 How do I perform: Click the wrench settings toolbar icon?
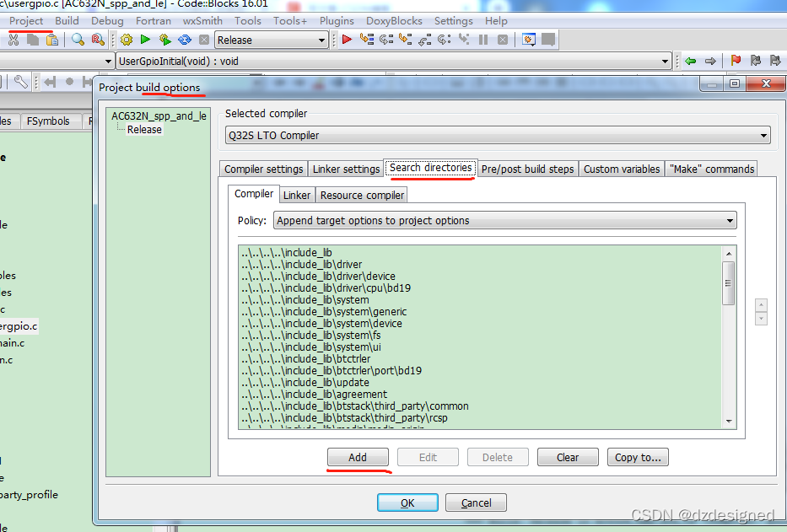20,82
